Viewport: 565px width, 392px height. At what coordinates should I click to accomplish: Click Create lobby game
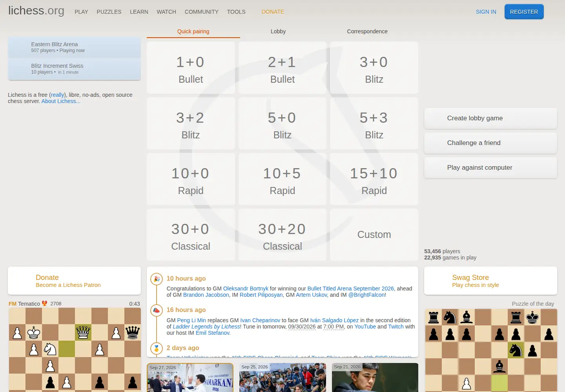pos(490,118)
